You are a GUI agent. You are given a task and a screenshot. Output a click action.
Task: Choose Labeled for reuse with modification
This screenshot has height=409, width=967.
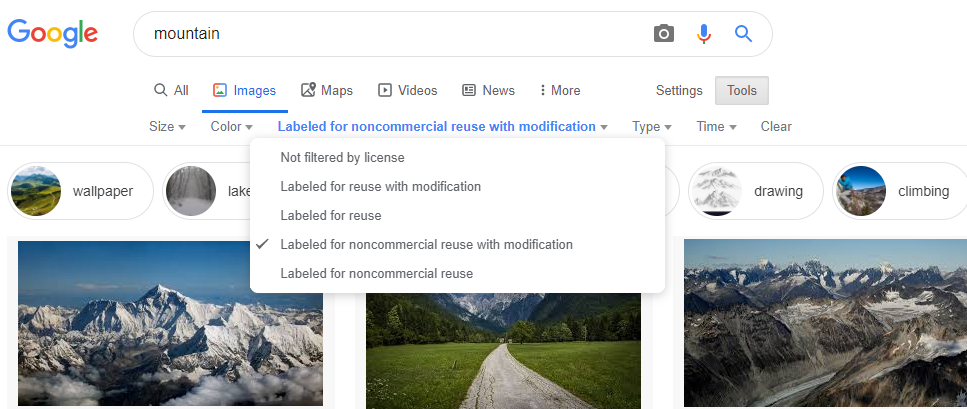coord(380,187)
